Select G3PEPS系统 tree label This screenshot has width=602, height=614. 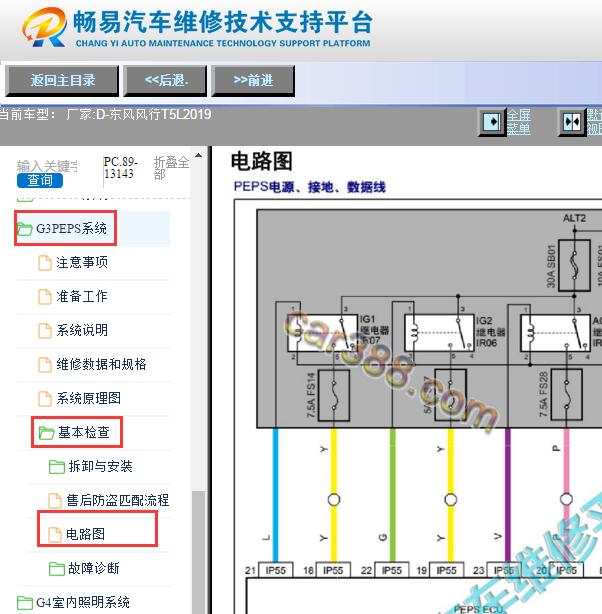pos(71,228)
